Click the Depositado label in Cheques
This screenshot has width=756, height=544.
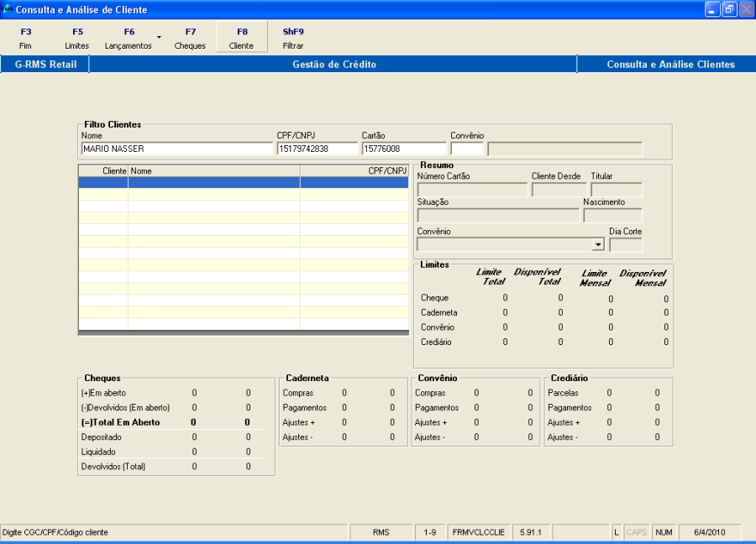point(102,437)
